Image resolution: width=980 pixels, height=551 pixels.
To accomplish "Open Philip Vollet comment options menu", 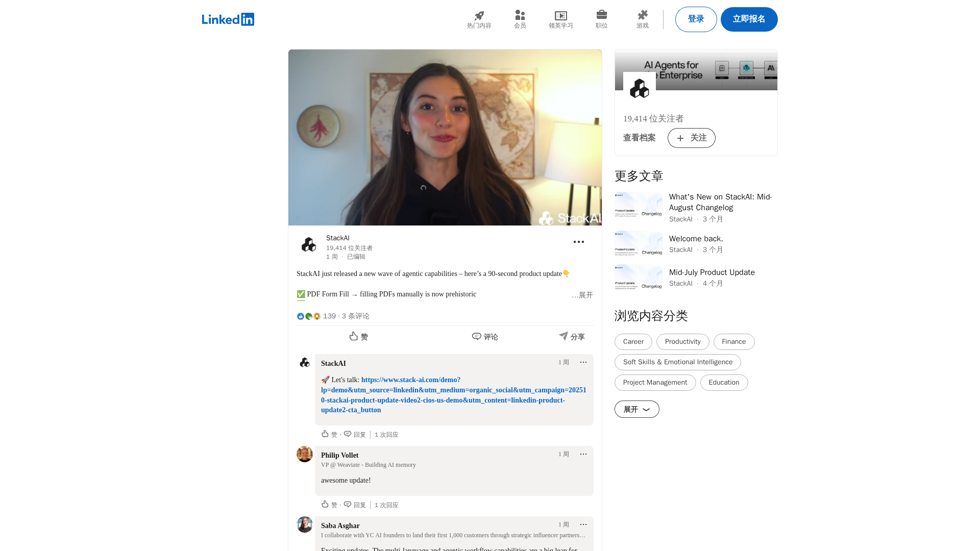I will [583, 454].
